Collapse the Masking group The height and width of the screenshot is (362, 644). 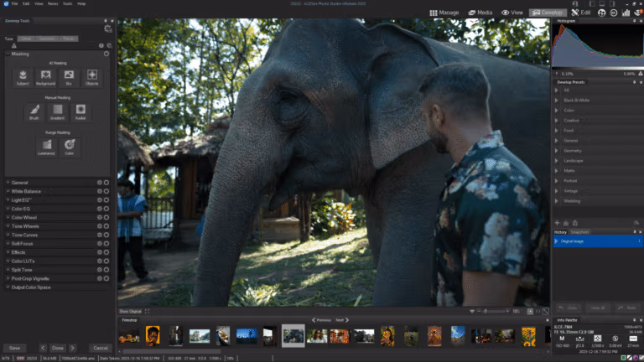pyautogui.click(x=8, y=54)
